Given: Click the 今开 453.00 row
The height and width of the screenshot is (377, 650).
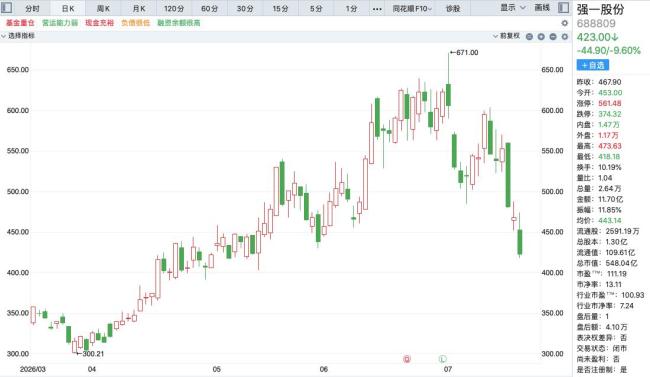Looking at the screenshot, I should click(x=599, y=92).
